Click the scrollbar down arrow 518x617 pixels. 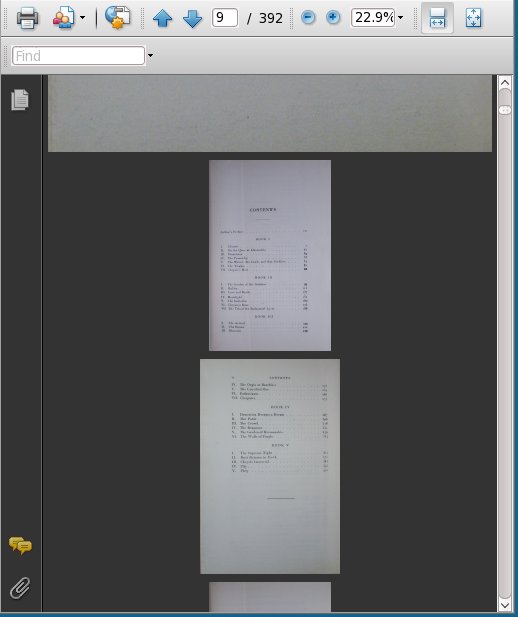tap(505, 604)
